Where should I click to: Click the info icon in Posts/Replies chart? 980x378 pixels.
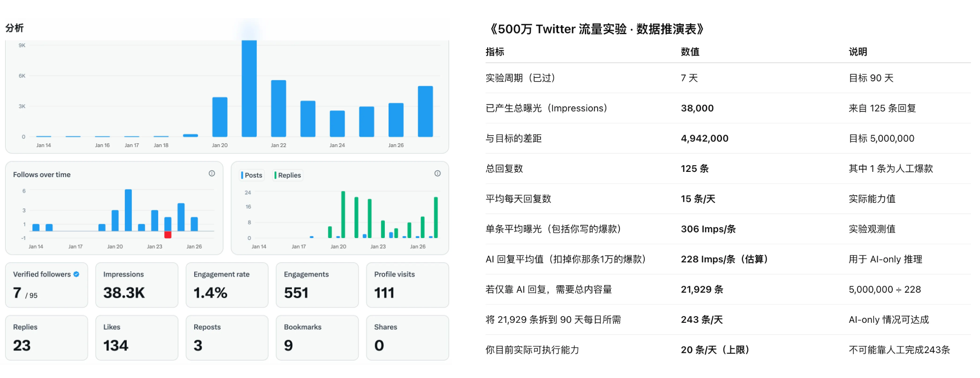point(437,174)
